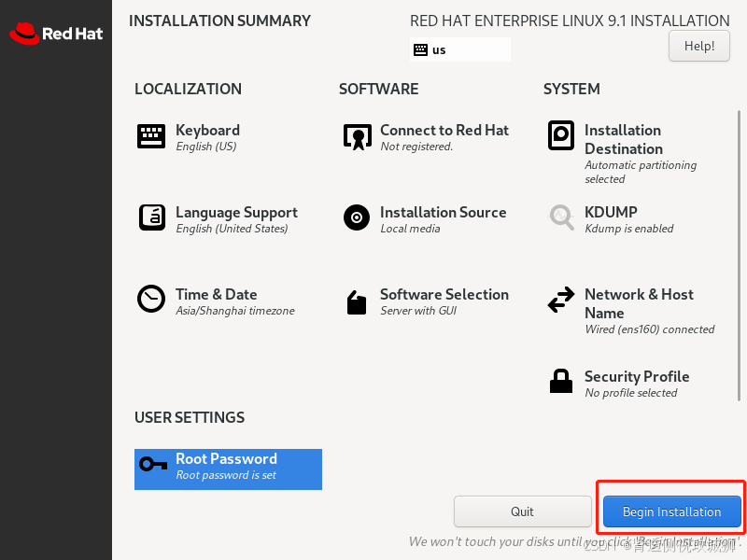Click the keyboard layout indicator icon
Screen dimensions: 747x560
421,49
